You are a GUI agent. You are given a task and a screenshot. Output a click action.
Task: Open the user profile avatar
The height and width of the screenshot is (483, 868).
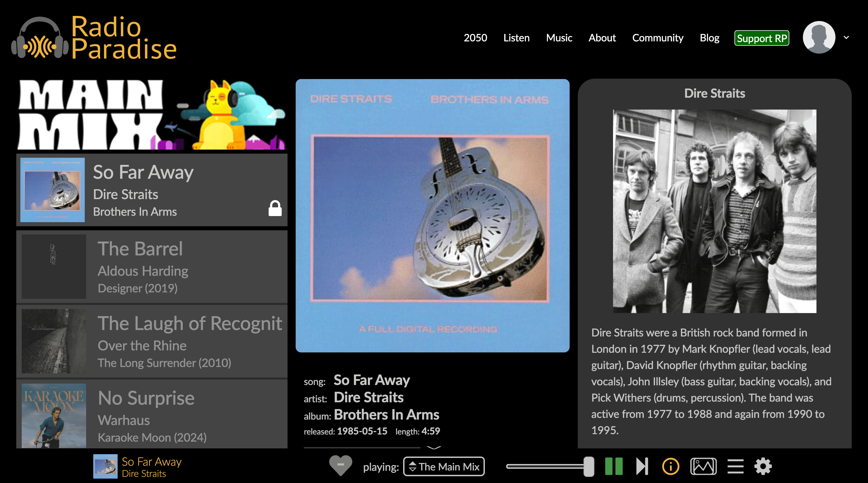(x=819, y=37)
